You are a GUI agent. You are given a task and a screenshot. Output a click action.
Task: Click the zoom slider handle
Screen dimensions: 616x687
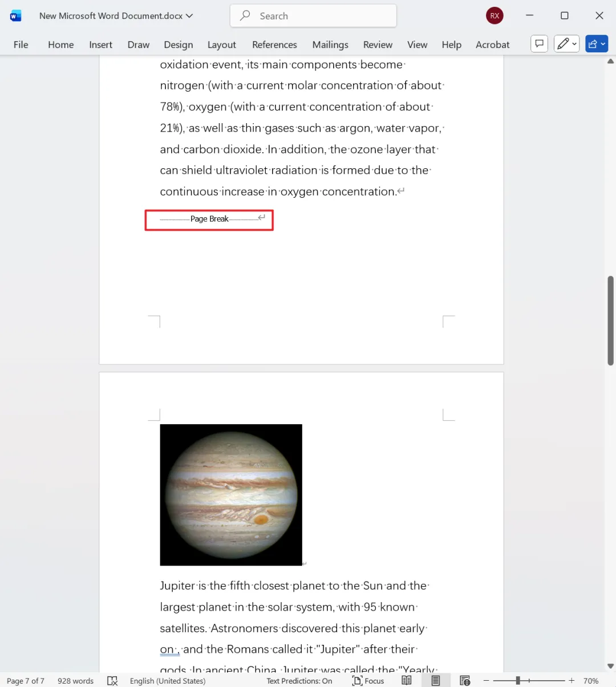pos(518,681)
